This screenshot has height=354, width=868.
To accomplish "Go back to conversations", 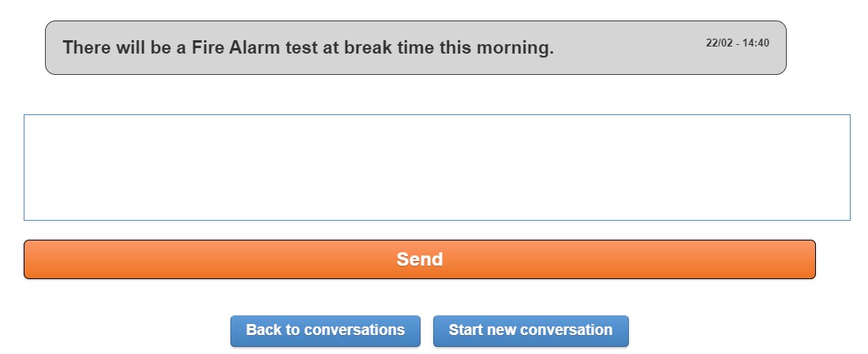I will [325, 330].
